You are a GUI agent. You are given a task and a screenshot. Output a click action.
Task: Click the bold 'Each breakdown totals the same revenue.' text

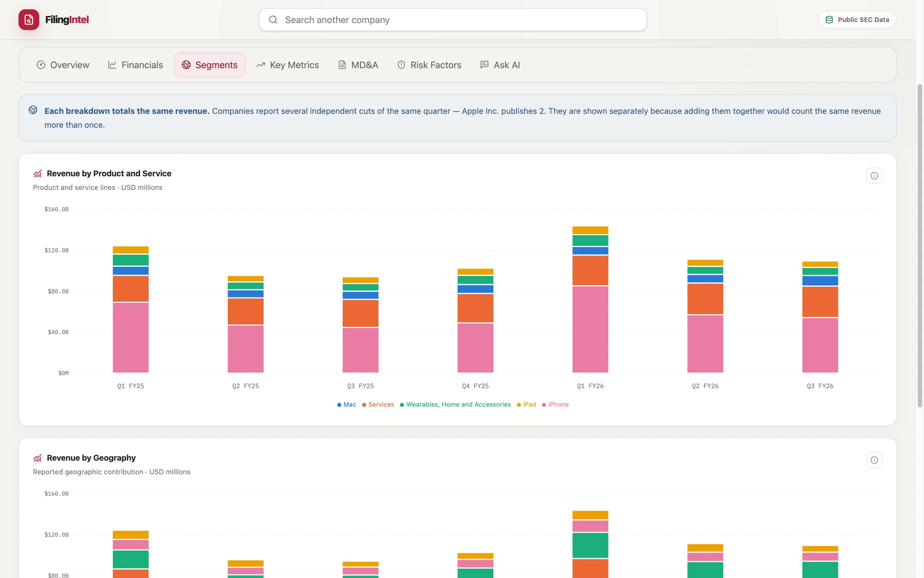127,111
